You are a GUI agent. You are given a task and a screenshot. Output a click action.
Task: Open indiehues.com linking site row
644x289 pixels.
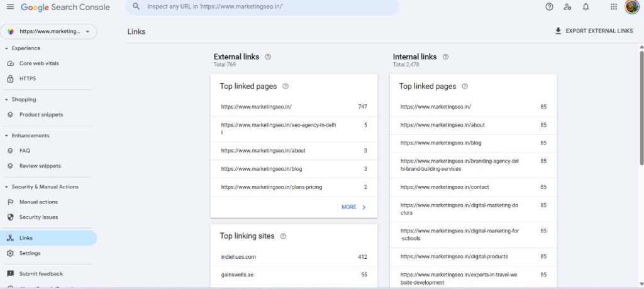[294, 257]
